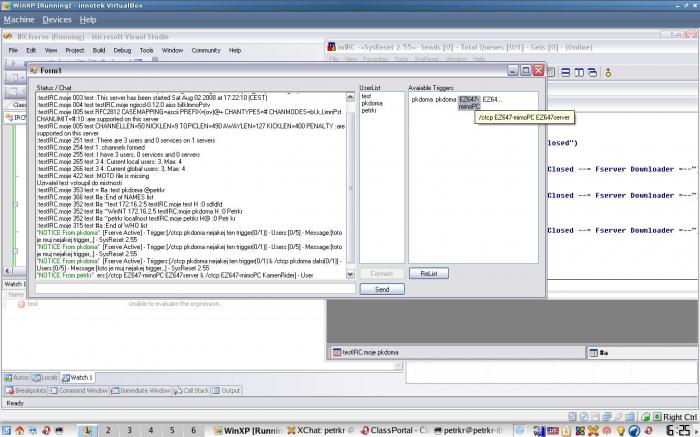Screen dimensions: 700x437
Task: Open Visual Studio Window menu
Action: click(172, 50)
